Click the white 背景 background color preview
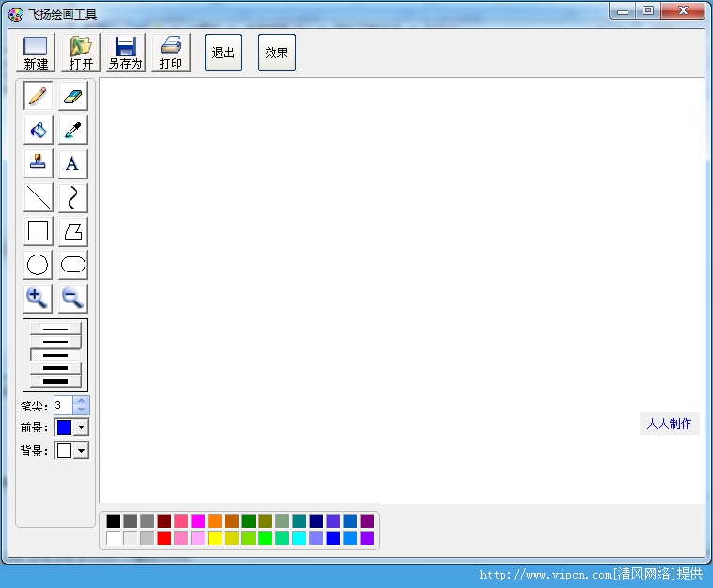Viewport: 713px width, 588px height. tap(64, 451)
